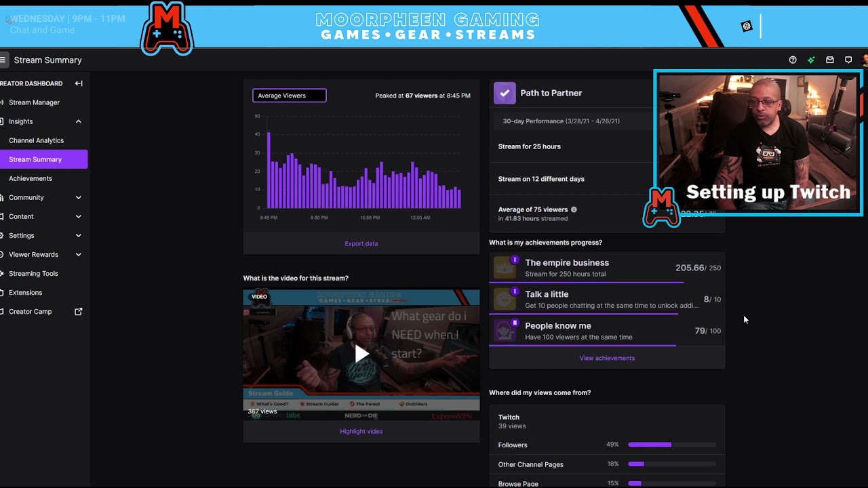Click 'Stream for 25 hours' row
Image resolution: width=868 pixels, height=488 pixels.
click(570, 146)
